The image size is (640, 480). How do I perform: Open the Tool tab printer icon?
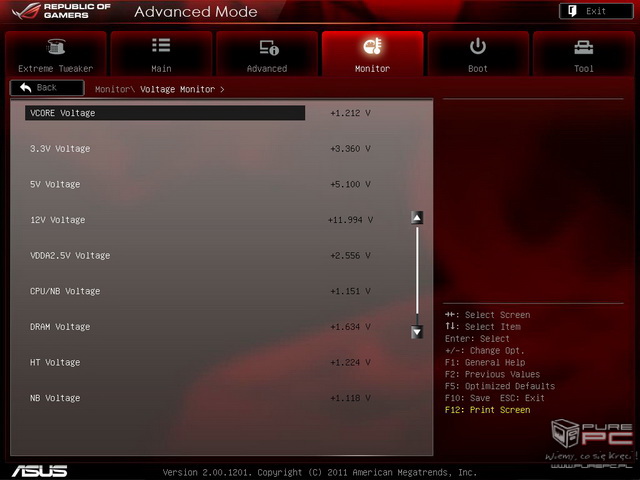584,47
